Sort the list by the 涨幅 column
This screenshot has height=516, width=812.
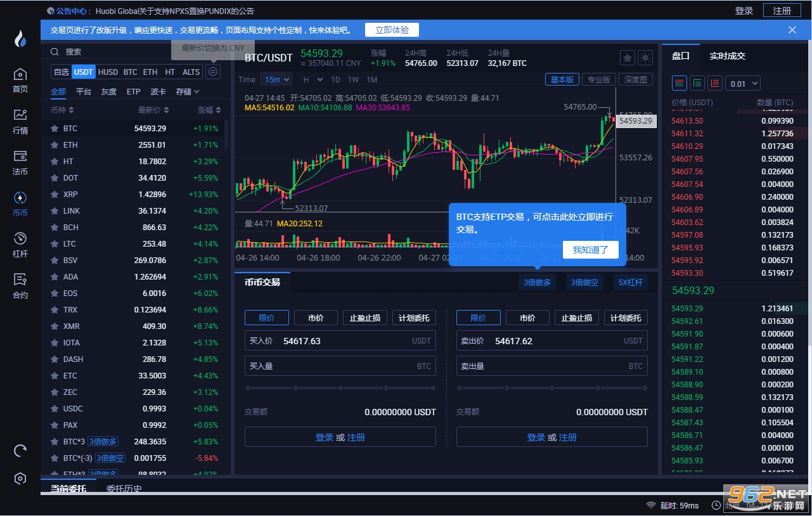click(209, 110)
